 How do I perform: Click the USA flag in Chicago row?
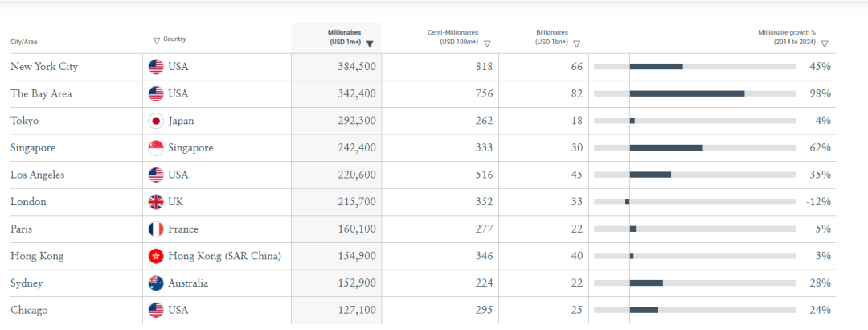click(x=156, y=310)
